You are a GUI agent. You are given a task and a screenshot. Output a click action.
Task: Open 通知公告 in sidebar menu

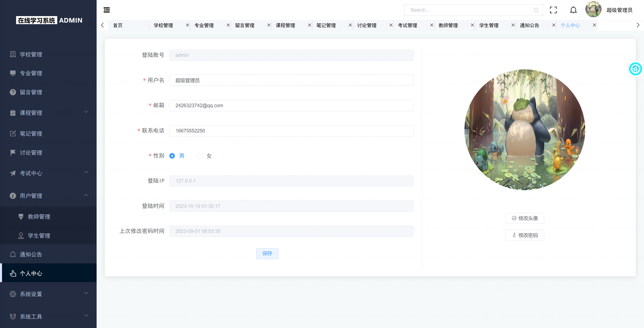point(31,254)
